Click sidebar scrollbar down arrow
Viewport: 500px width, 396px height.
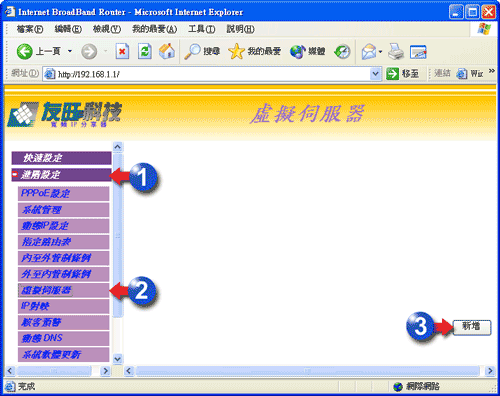coord(118,359)
